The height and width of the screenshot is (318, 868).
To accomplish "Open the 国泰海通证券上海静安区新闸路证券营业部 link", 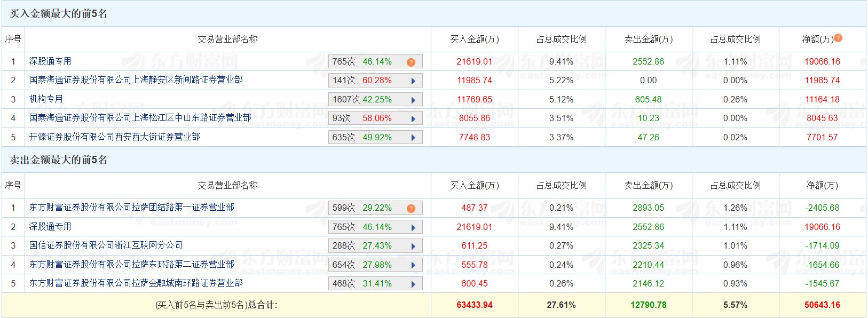I will (x=136, y=80).
